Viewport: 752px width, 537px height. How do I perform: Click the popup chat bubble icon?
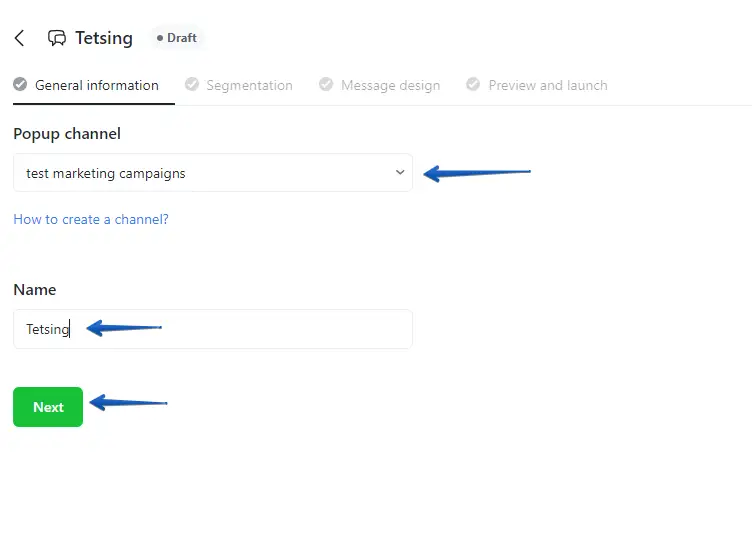[57, 38]
